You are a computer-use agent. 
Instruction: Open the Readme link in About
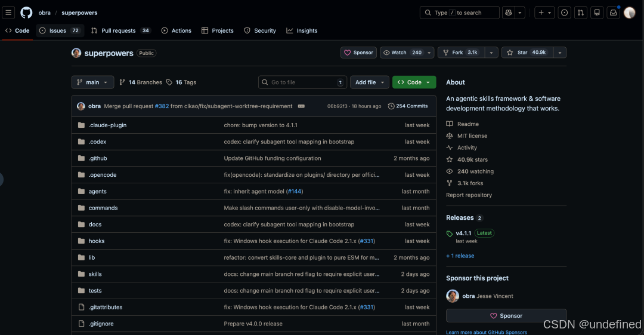tap(468, 124)
